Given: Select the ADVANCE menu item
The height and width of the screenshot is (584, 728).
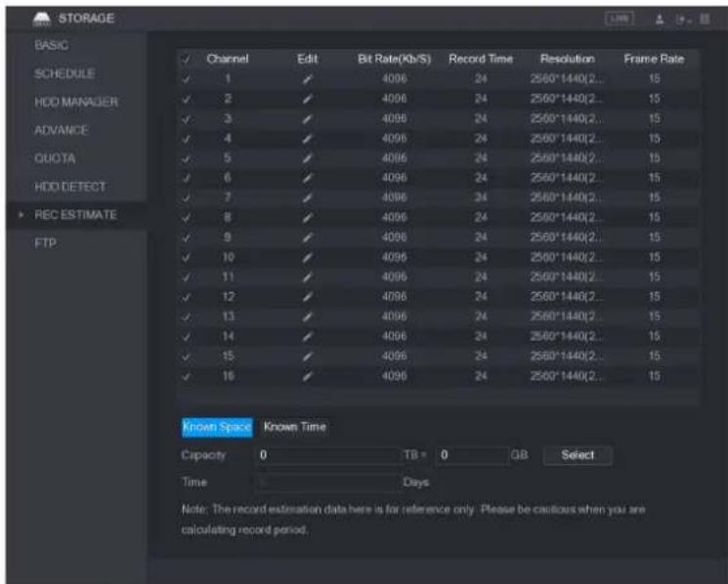Looking at the screenshot, I should [61, 130].
